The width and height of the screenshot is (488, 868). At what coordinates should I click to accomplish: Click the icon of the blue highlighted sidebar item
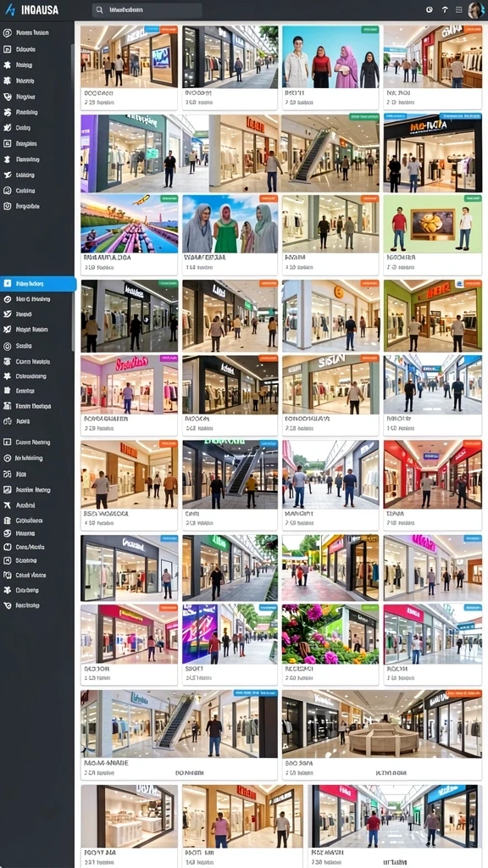[x=7, y=283]
